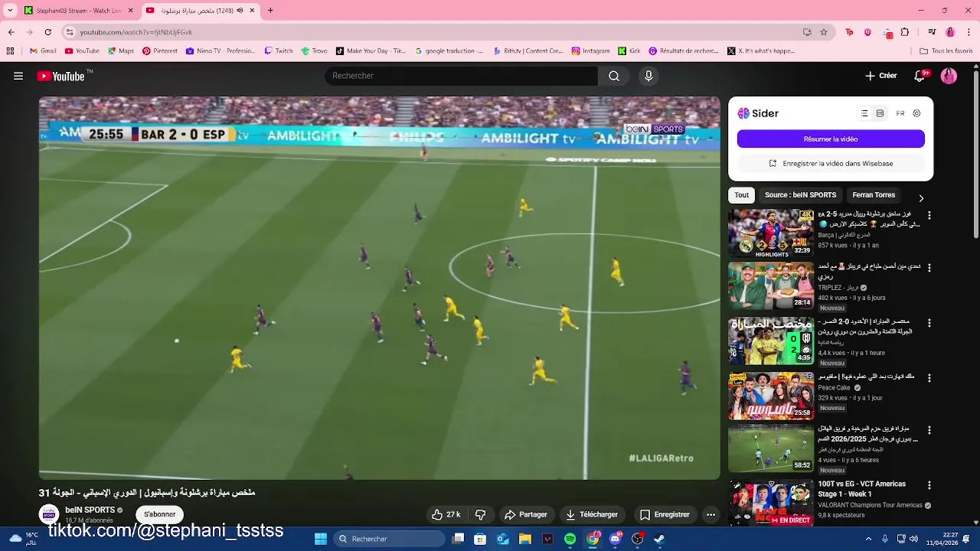The image size is (980, 551).
Task: Click the video player to pause
Action: coord(380,288)
